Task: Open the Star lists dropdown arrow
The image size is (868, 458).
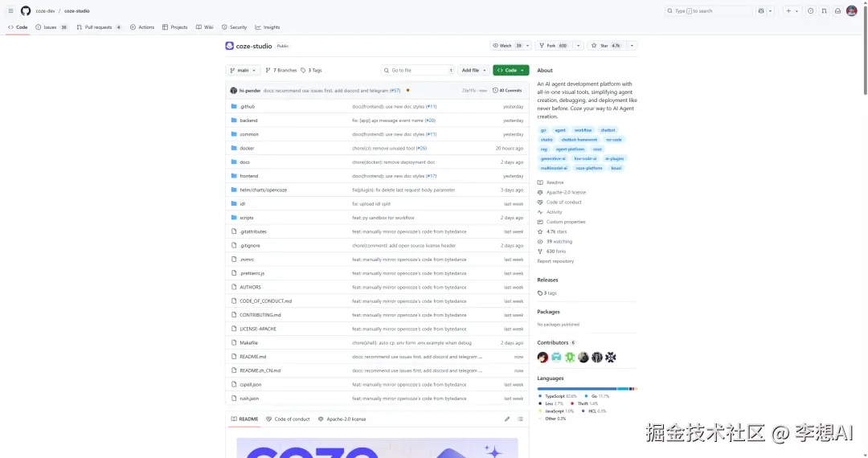Action: tap(632, 46)
